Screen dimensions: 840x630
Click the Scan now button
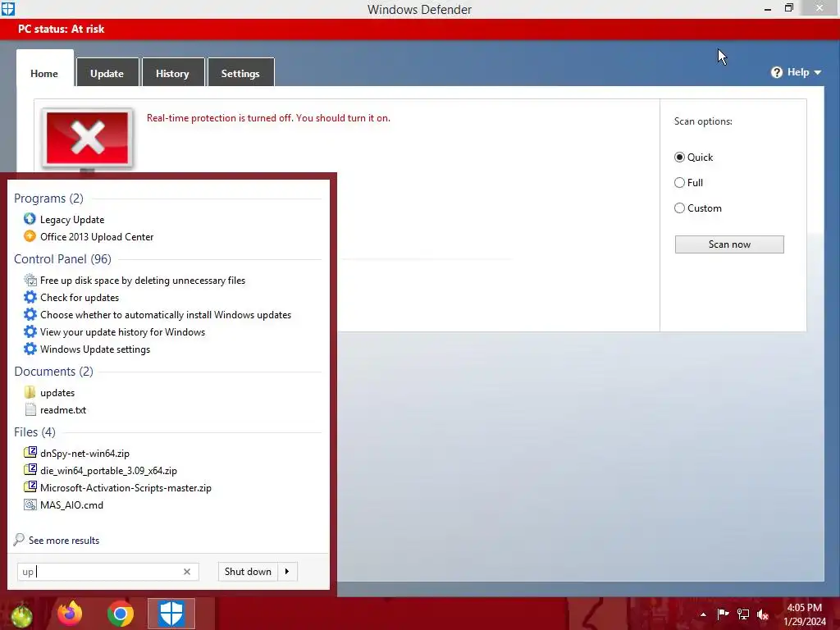point(729,244)
